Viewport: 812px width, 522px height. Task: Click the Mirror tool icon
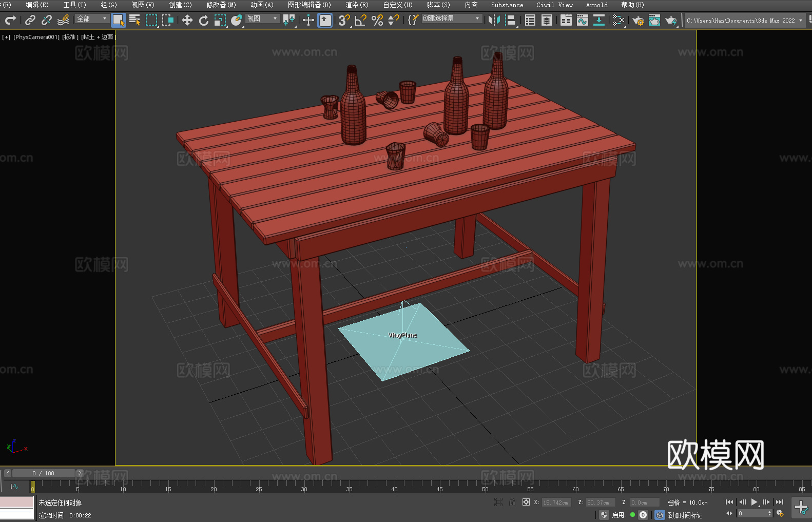click(494, 20)
